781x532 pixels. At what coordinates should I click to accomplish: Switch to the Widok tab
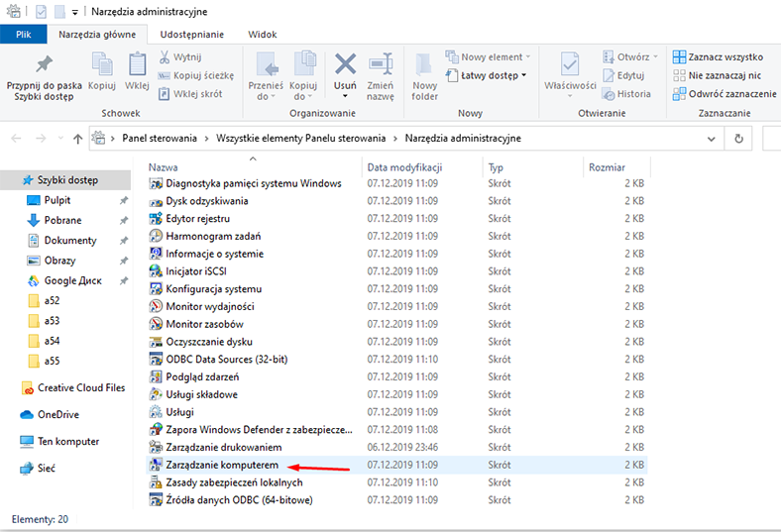pyautogui.click(x=263, y=35)
